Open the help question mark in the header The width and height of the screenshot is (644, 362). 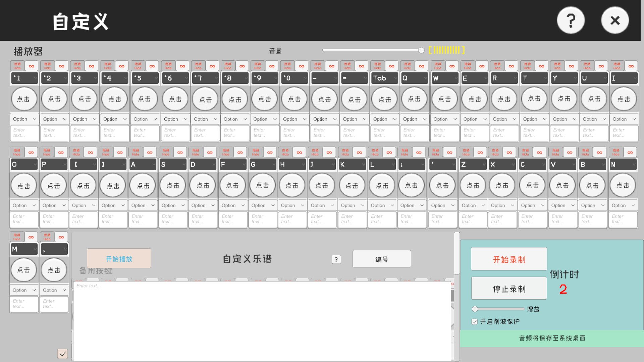(x=571, y=20)
